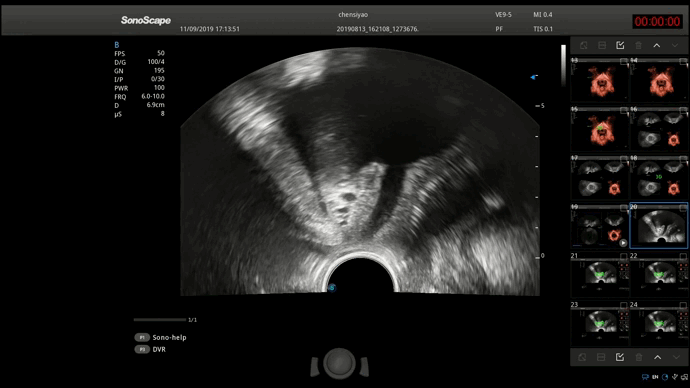The width and height of the screenshot is (690, 388).
Task: Tick the checkbox on thumbnail 14
Action: tap(683, 62)
